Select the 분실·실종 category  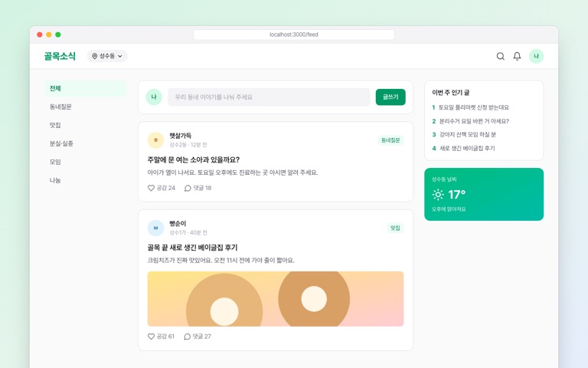point(86,144)
